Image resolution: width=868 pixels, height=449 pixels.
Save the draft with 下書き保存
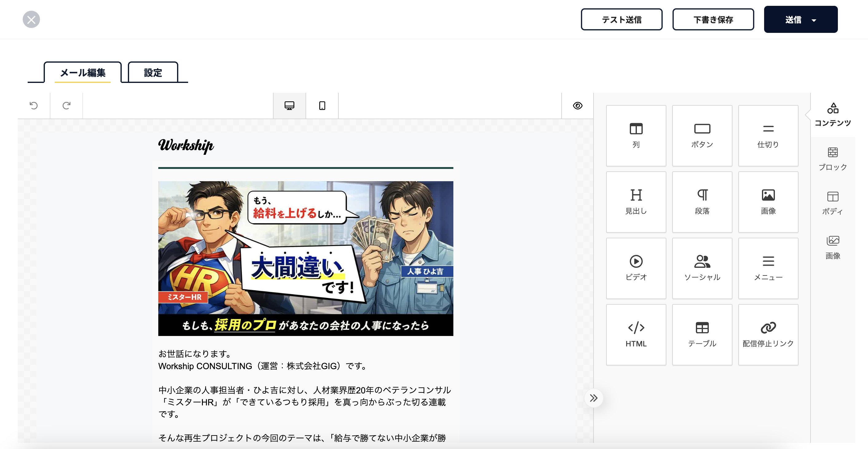[x=713, y=20]
